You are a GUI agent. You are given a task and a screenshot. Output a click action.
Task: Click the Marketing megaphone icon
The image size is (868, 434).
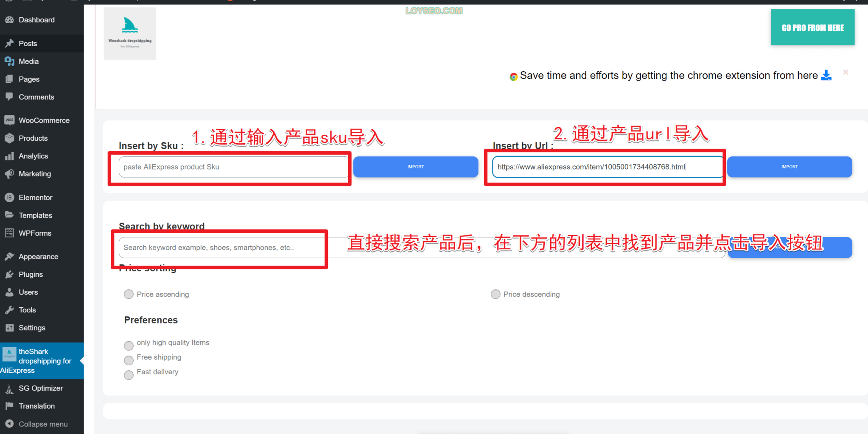[x=9, y=174]
